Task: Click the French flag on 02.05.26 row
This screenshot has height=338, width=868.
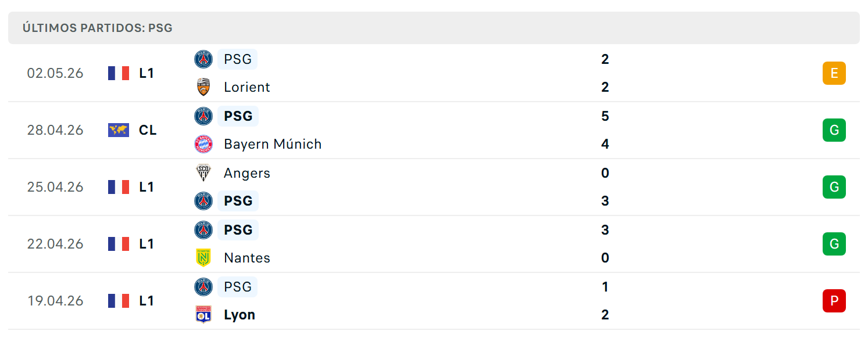Action: (x=119, y=73)
